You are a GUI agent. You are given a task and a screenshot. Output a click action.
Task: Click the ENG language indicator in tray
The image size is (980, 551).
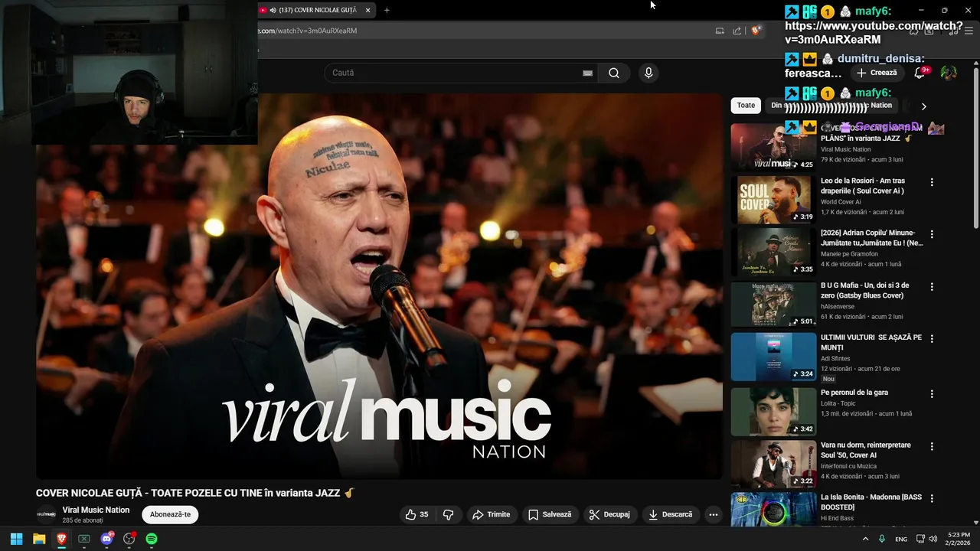[901, 539]
